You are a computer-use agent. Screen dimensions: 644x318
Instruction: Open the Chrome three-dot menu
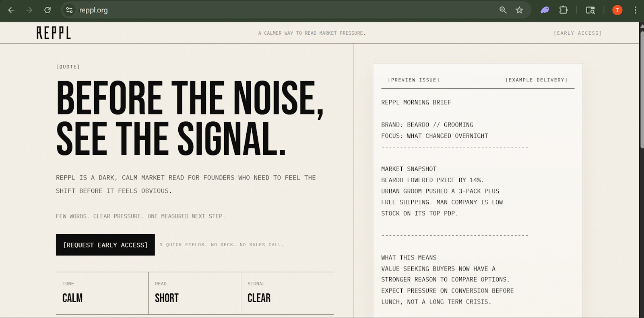(x=636, y=10)
